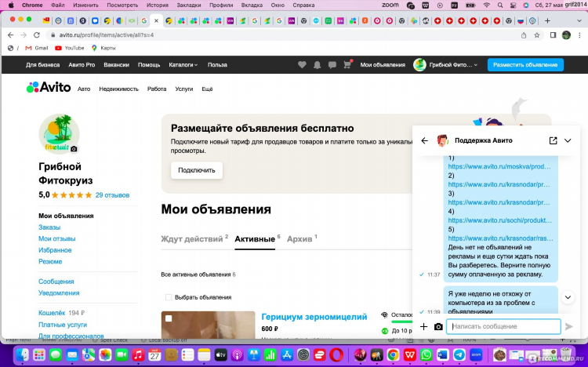The height and width of the screenshot is (367, 588).
Task: Click 'Разместить объявление' button
Action: 525,64
